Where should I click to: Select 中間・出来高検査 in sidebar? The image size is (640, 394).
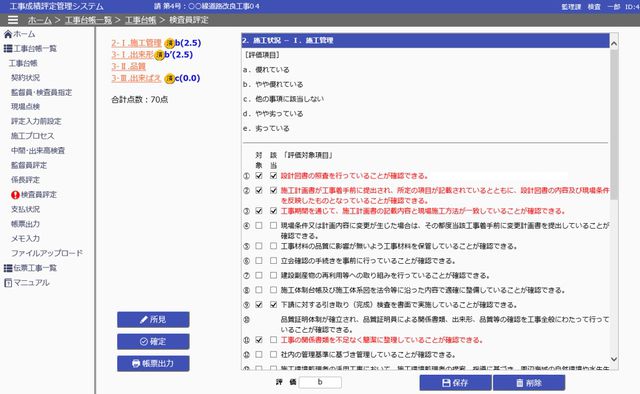38,151
